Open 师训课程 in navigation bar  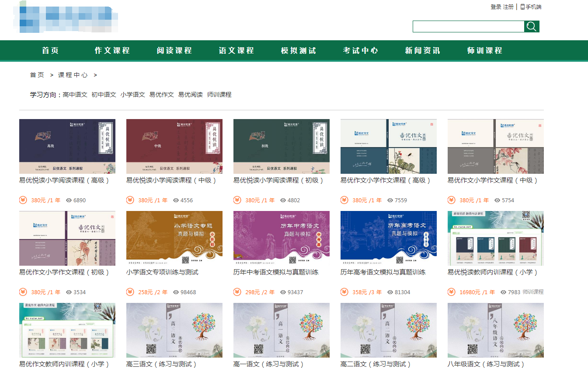click(485, 50)
